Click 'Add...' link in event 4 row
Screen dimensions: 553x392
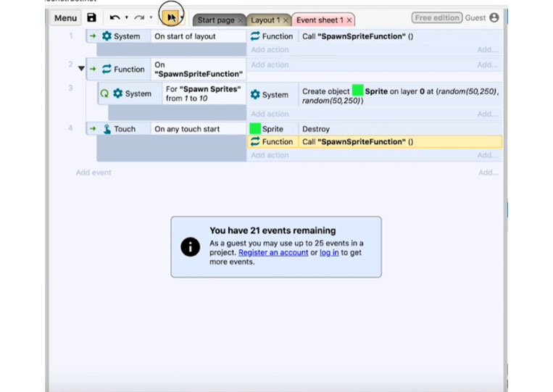(488, 155)
